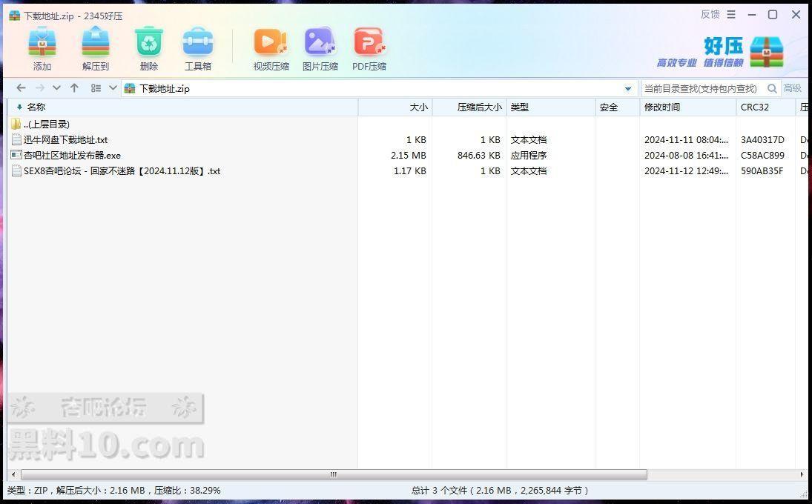Click the scrollbar right arrow

click(x=802, y=474)
